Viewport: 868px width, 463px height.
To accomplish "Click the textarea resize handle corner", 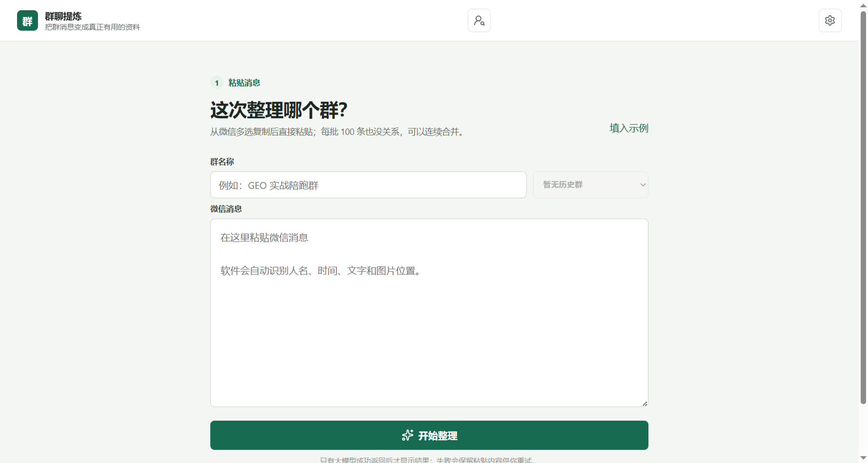I will point(645,403).
